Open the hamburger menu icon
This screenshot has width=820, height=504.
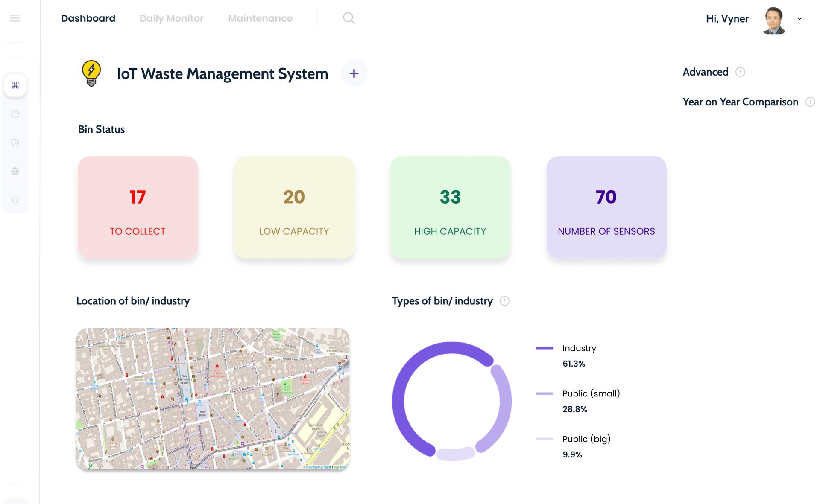tap(15, 18)
